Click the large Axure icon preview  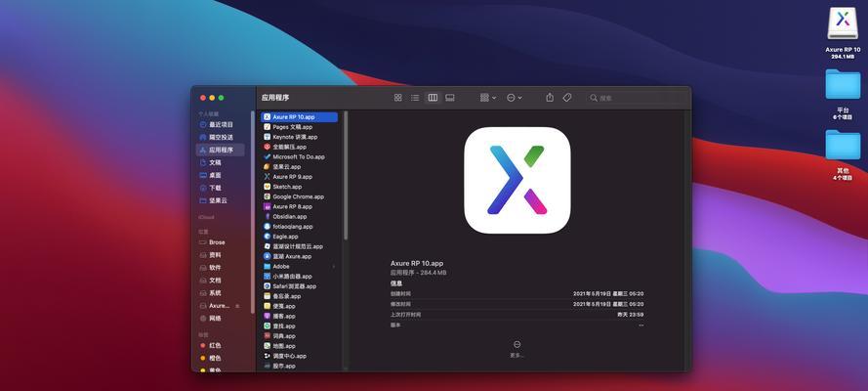(517, 180)
